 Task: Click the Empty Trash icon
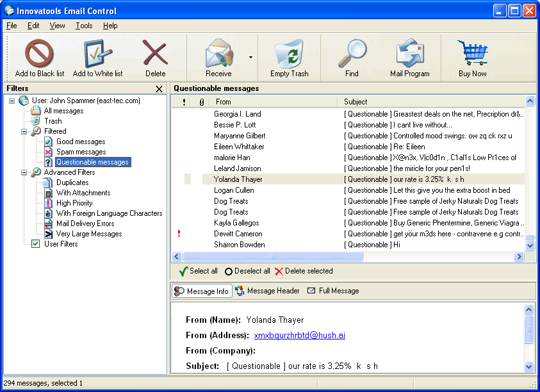[290, 53]
